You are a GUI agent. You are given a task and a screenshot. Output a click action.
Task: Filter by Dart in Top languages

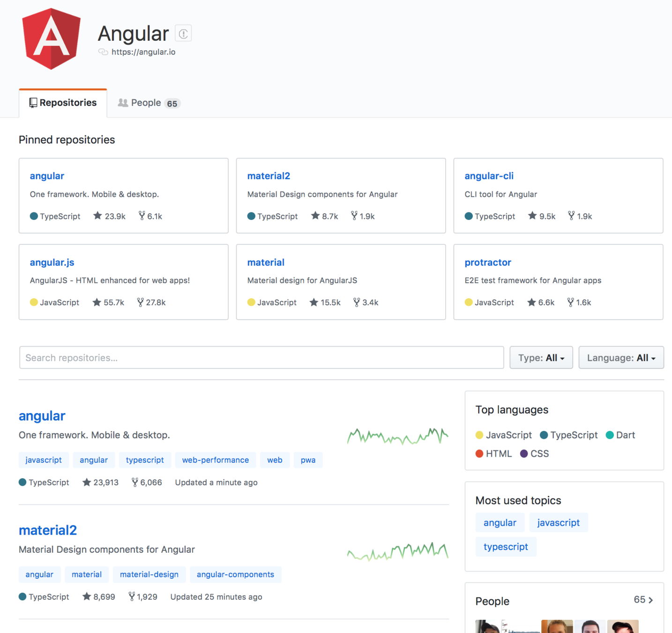tap(620, 435)
